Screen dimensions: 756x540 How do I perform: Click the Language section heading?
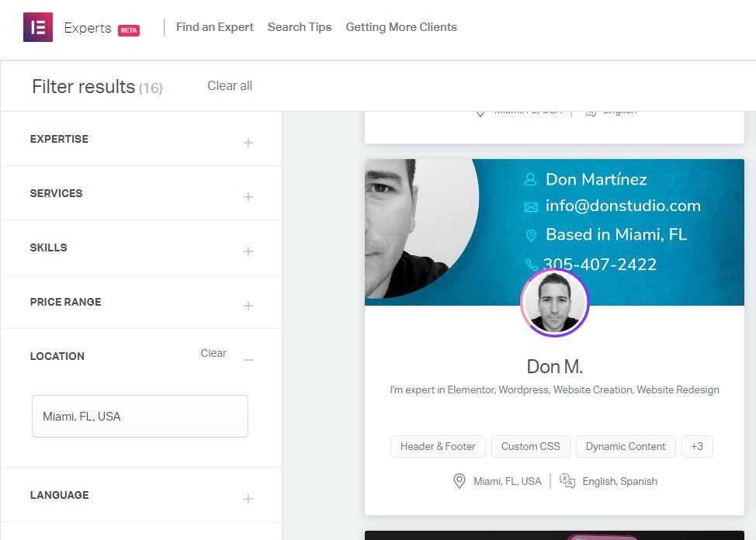(x=59, y=495)
